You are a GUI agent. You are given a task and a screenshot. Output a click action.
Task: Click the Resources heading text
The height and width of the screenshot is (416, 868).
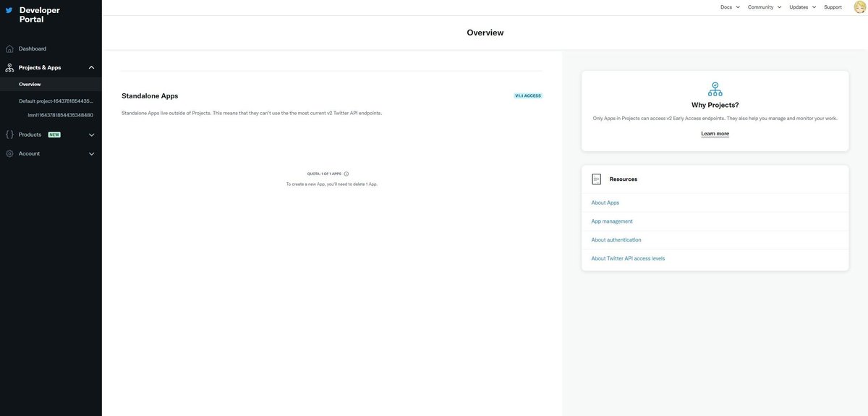(624, 179)
